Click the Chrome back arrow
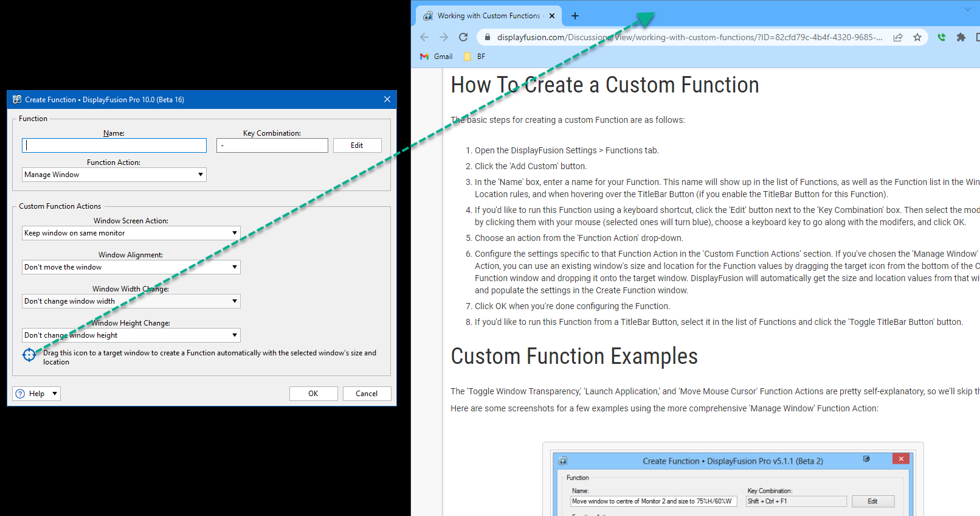Image resolution: width=980 pixels, height=516 pixels. click(424, 37)
